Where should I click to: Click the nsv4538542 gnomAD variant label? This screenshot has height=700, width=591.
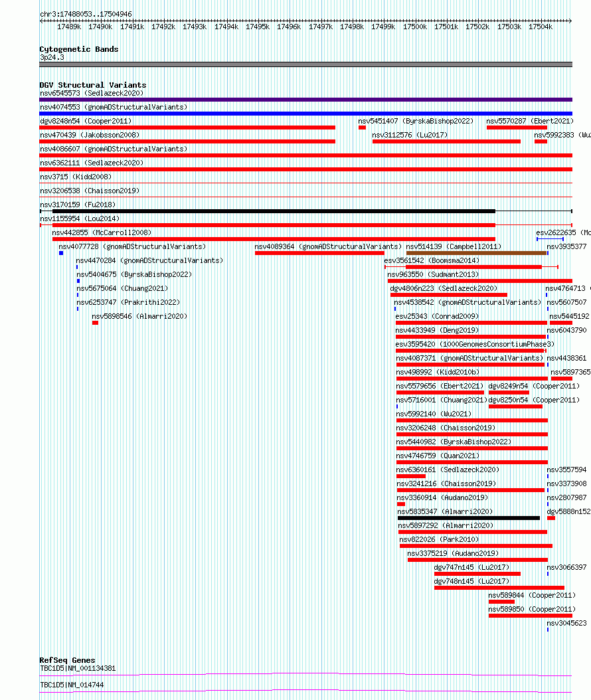[467, 302]
